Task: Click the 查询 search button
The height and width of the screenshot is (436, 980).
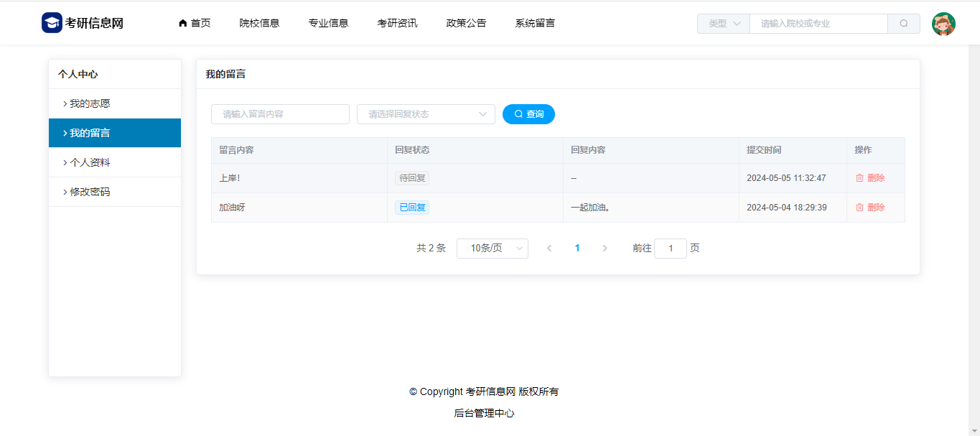Action: pyautogui.click(x=528, y=114)
